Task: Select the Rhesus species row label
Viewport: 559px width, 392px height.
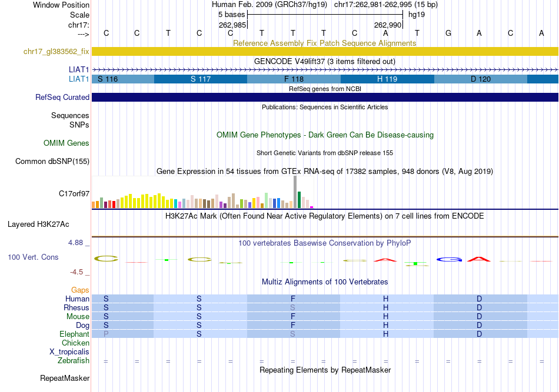Action: coord(76,307)
